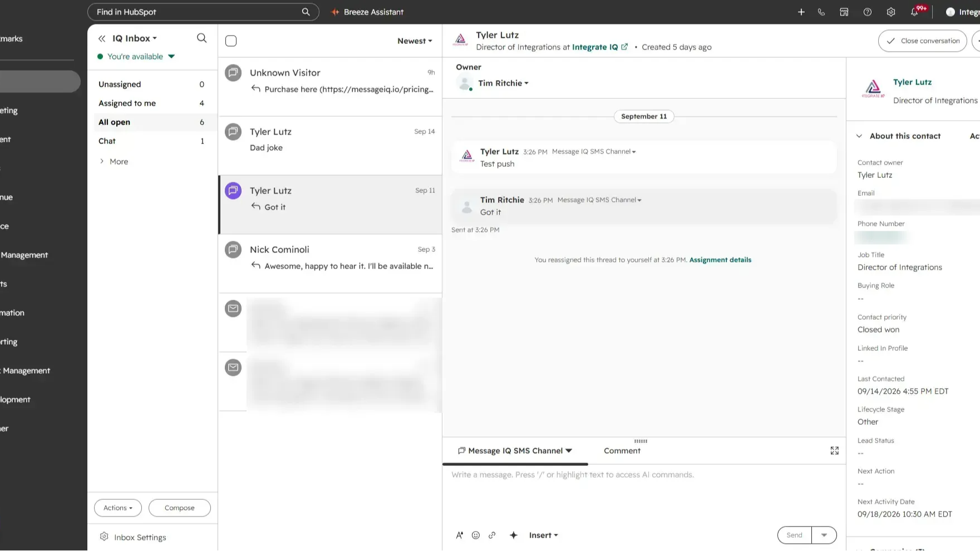Click the Send button
The image size is (980, 551).
pos(794,535)
